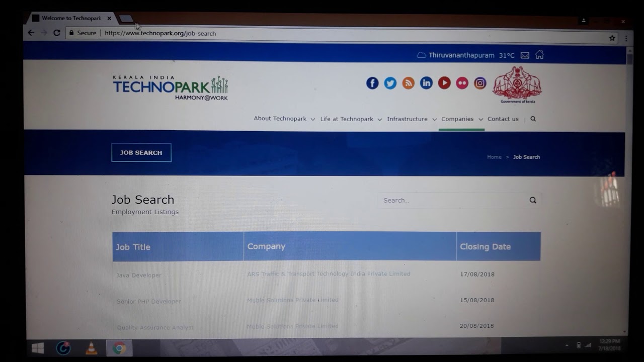The image size is (644, 362).
Task: Click the Thiruvananthapuram weather text
Action: click(461, 55)
